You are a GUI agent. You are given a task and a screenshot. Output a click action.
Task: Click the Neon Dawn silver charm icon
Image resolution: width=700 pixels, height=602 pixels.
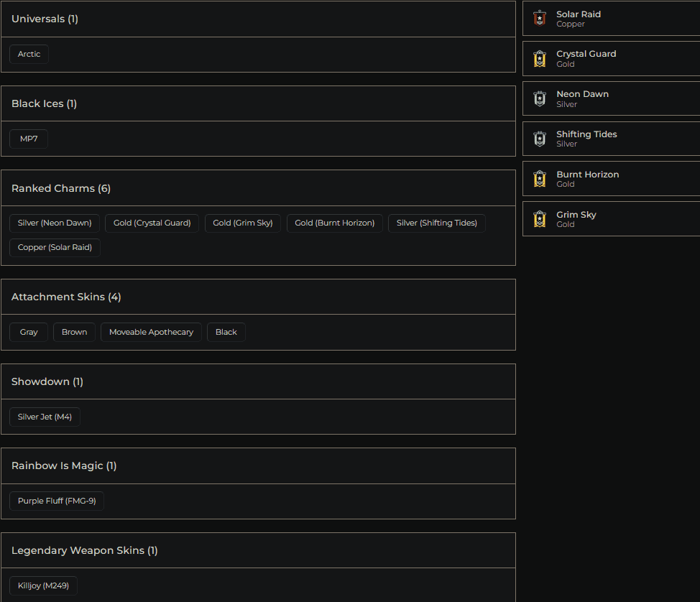[540, 99]
